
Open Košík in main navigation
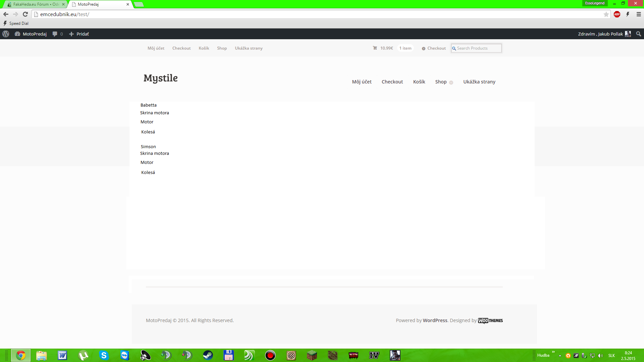click(419, 82)
